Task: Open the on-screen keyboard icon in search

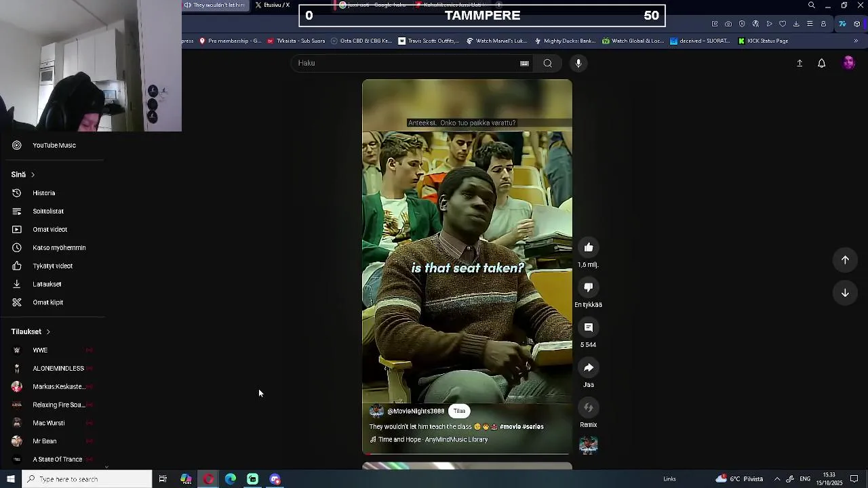Action: (524, 63)
